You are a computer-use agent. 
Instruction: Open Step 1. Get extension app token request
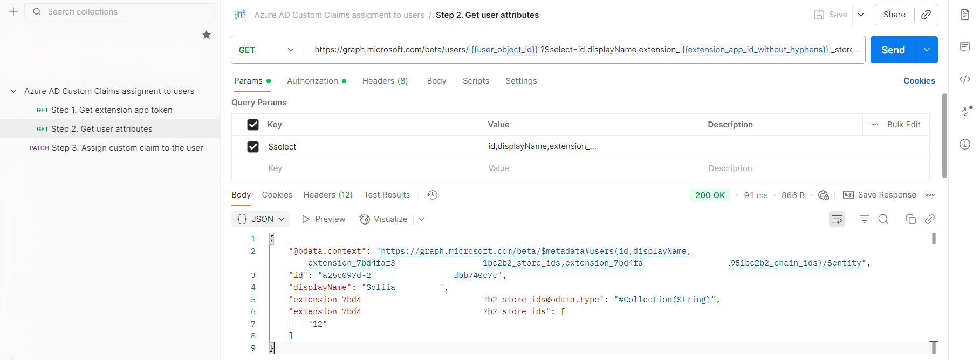(110, 110)
